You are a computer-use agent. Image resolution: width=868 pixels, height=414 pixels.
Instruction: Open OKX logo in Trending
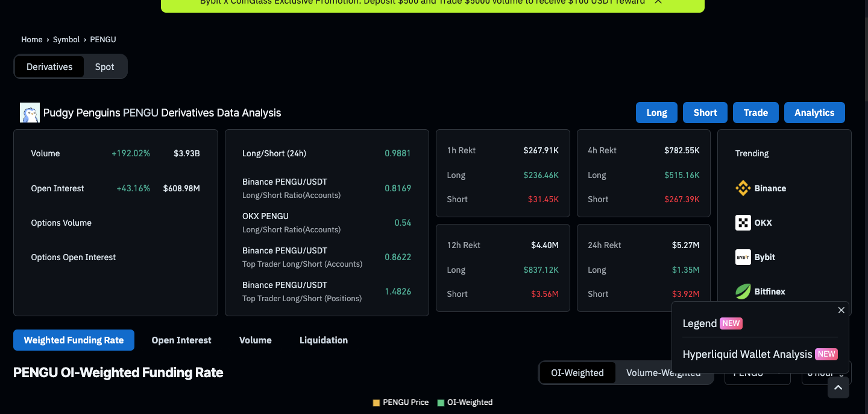(x=743, y=223)
